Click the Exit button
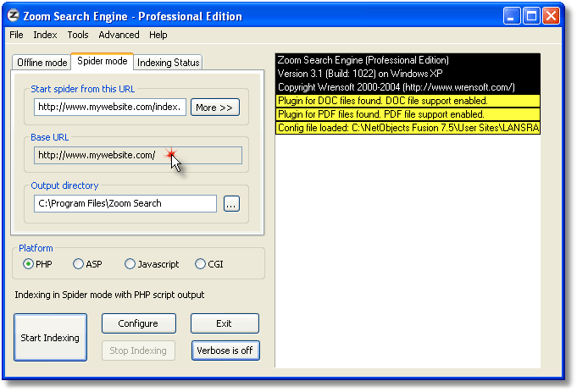Screen dimensions: 577x392 (225, 323)
